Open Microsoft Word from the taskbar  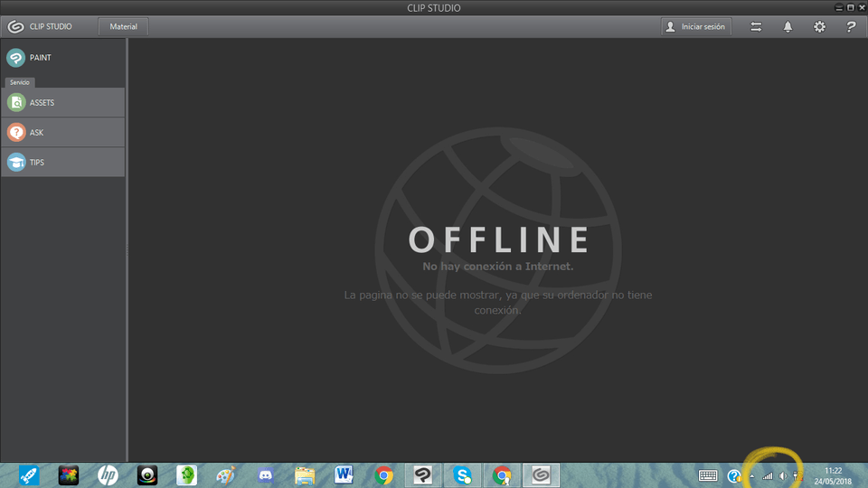coord(344,475)
